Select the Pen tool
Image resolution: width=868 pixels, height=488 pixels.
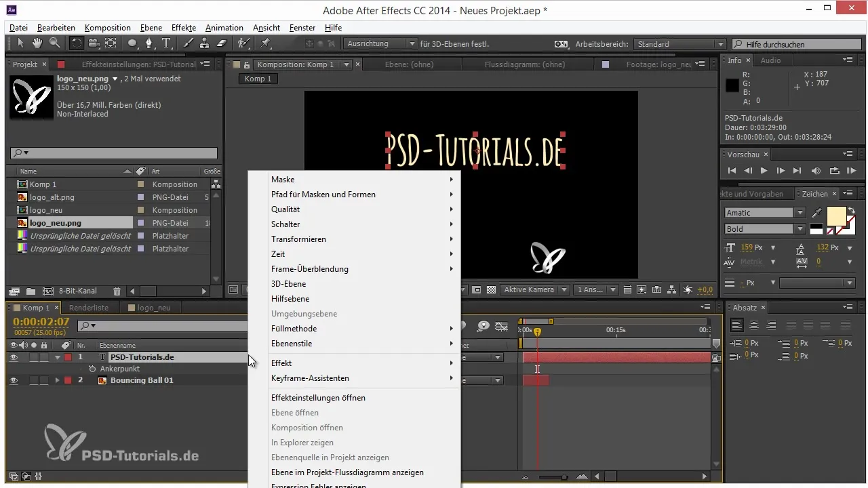[150, 43]
